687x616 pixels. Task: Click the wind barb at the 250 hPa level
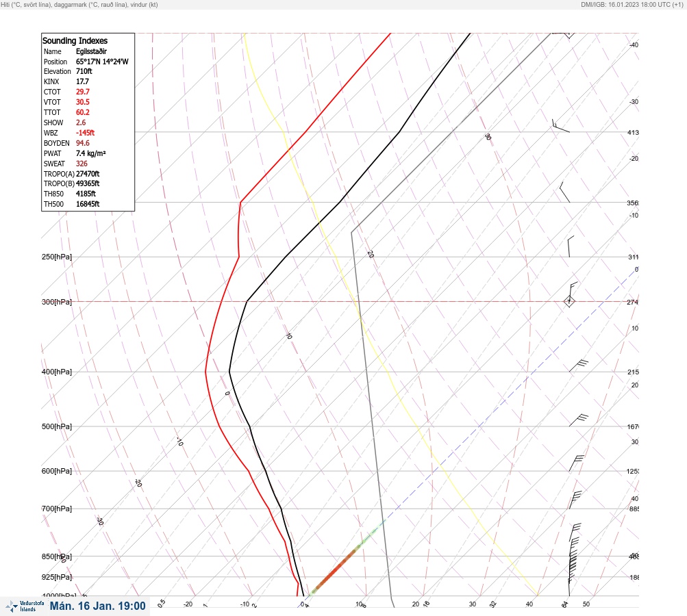click(x=571, y=246)
